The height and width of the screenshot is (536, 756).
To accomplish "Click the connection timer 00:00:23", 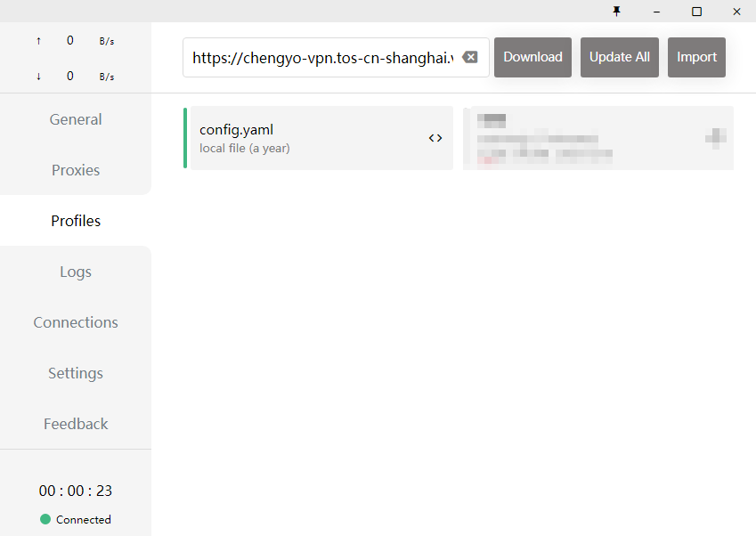I will pyautogui.click(x=76, y=491).
